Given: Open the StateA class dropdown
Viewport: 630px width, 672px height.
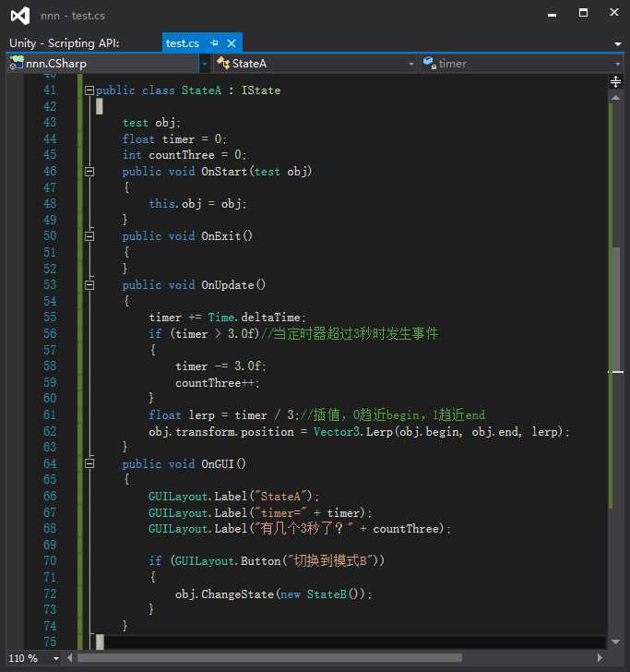Looking at the screenshot, I should coord(410,64).
